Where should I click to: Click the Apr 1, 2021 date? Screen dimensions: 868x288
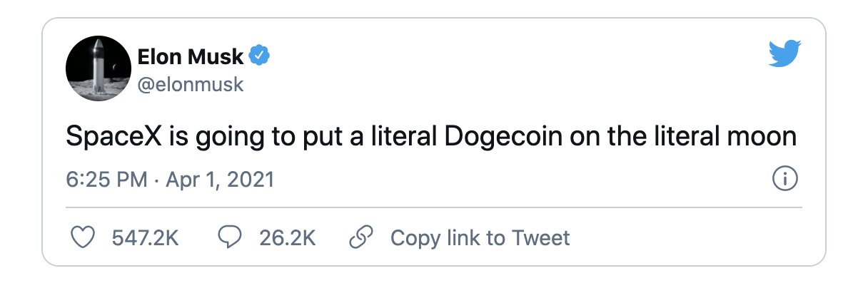[x=220, y=180]
